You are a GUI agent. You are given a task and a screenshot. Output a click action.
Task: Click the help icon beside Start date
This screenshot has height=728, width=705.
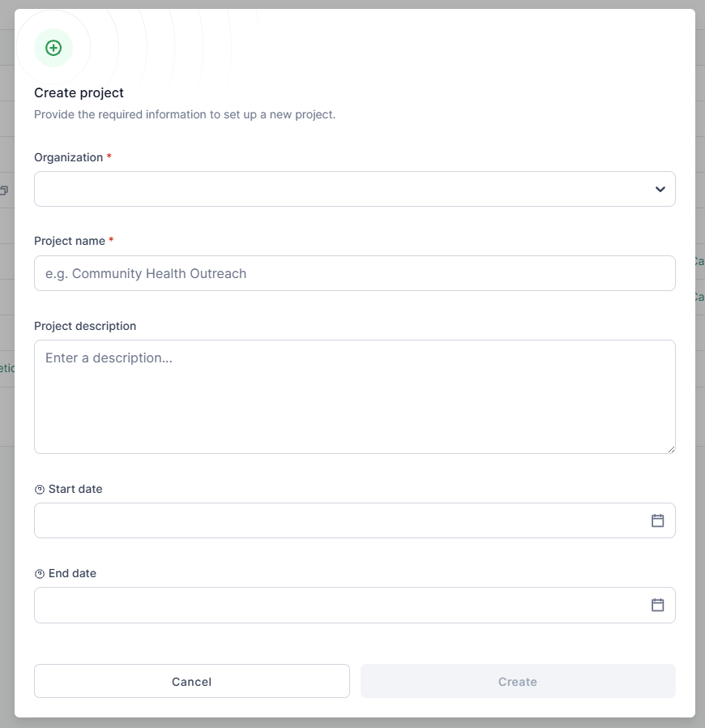click(40, 490)
